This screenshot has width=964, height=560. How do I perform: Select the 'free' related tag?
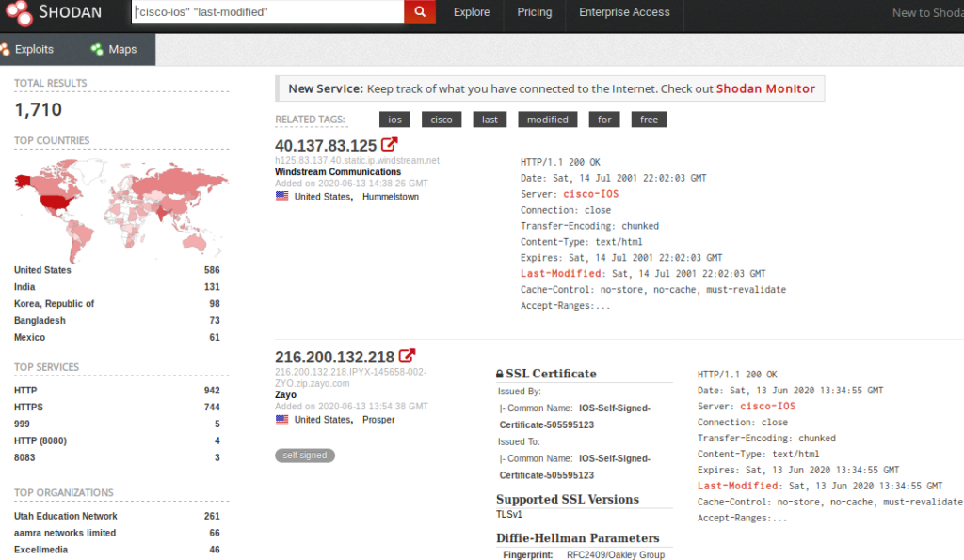[x=649, y=120]
